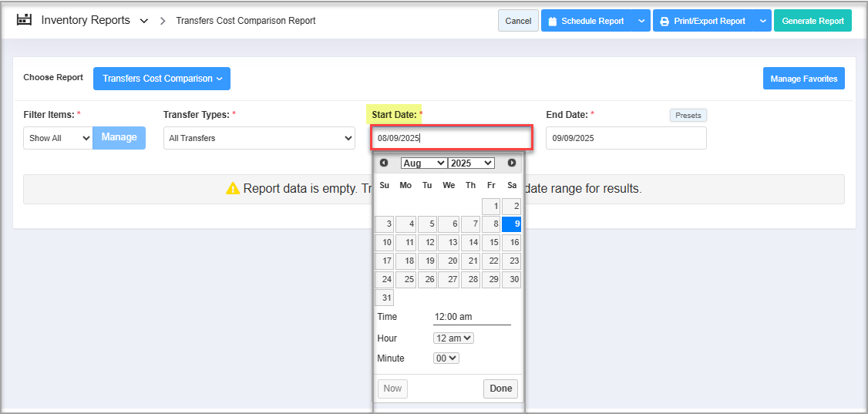Go to previous month in calendar
Screen dimensions: 868x414
click(x=384, y=163)
